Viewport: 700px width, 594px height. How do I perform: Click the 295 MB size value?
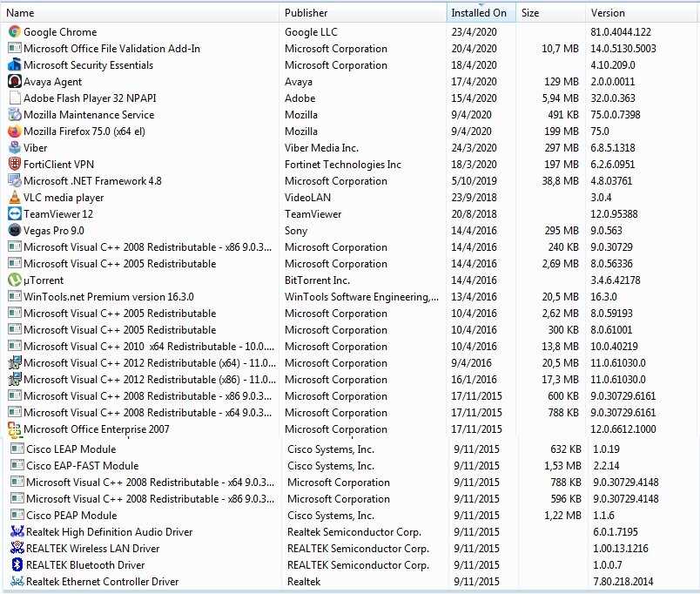pos(562,231)
